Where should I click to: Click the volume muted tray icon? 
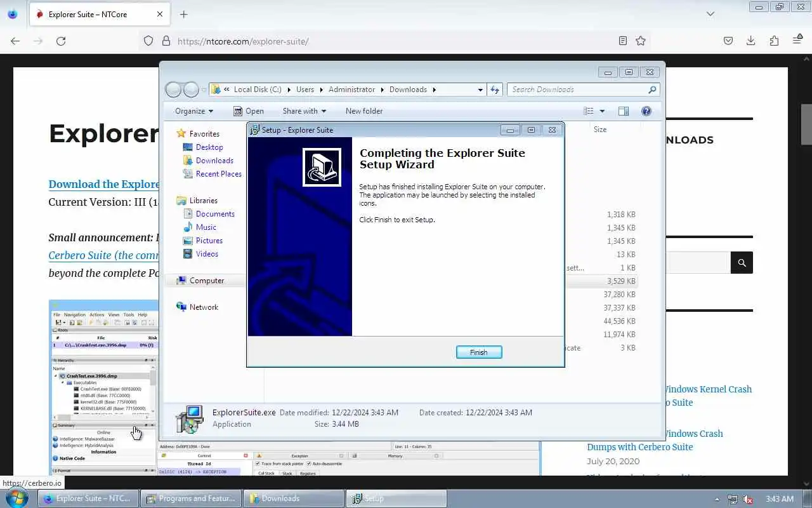pos(749,499)
